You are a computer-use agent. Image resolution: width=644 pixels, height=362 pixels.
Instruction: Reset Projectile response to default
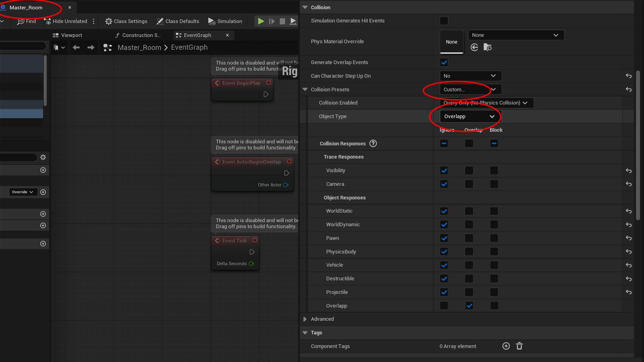click(x=629, y=292)
